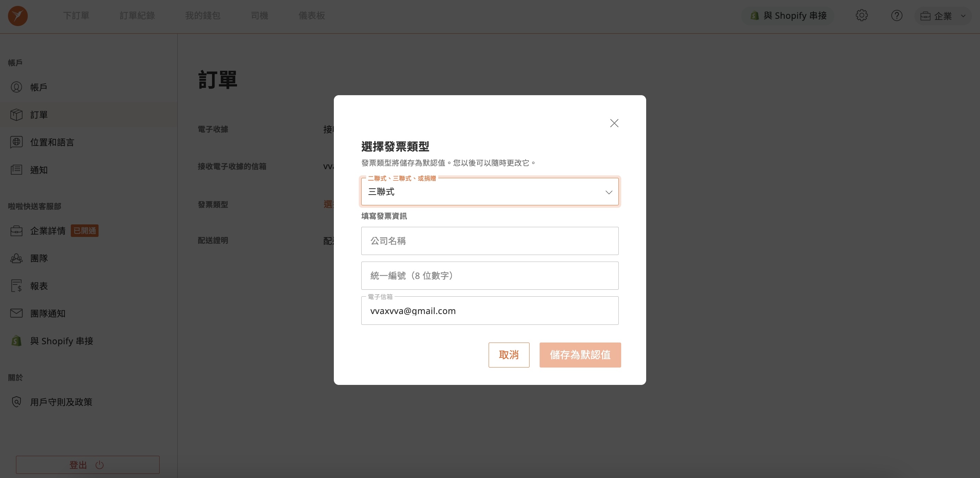Open 與 Shopify 串接 in the sidebar
This screenshot has height=478, width=980.
tap(88, 341)
